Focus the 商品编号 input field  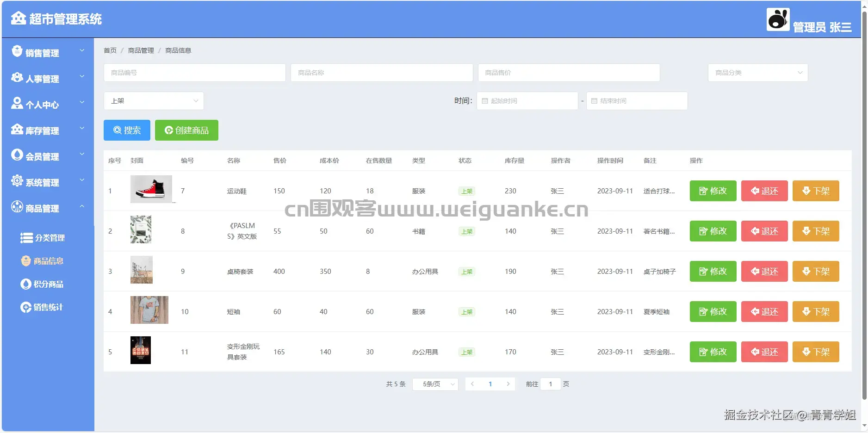pos(194,73)
